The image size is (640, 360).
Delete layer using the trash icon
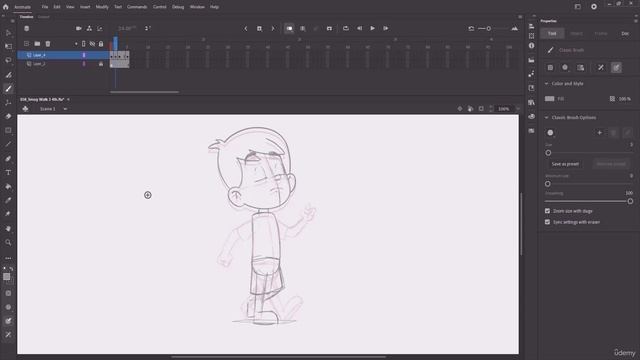tap(48, 44)
